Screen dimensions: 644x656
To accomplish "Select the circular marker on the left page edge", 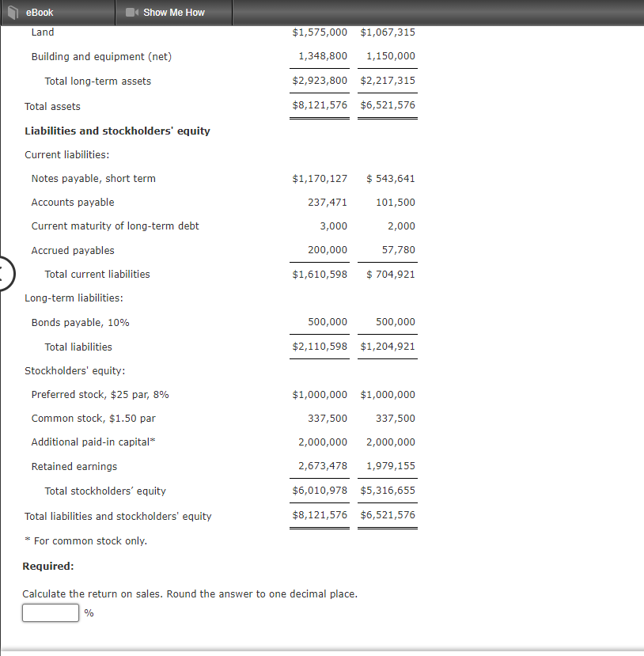I will coord(4,274).
